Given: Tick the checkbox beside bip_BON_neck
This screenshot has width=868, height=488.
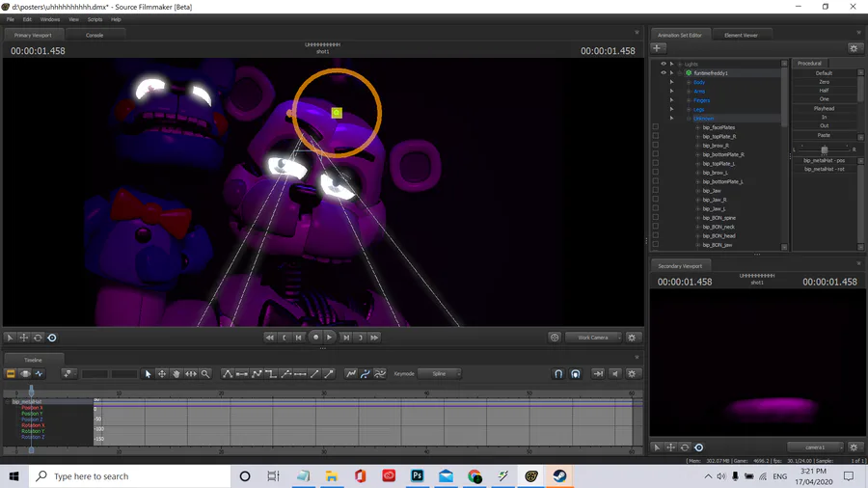Looking at the screenshot, I should [656, 227].
